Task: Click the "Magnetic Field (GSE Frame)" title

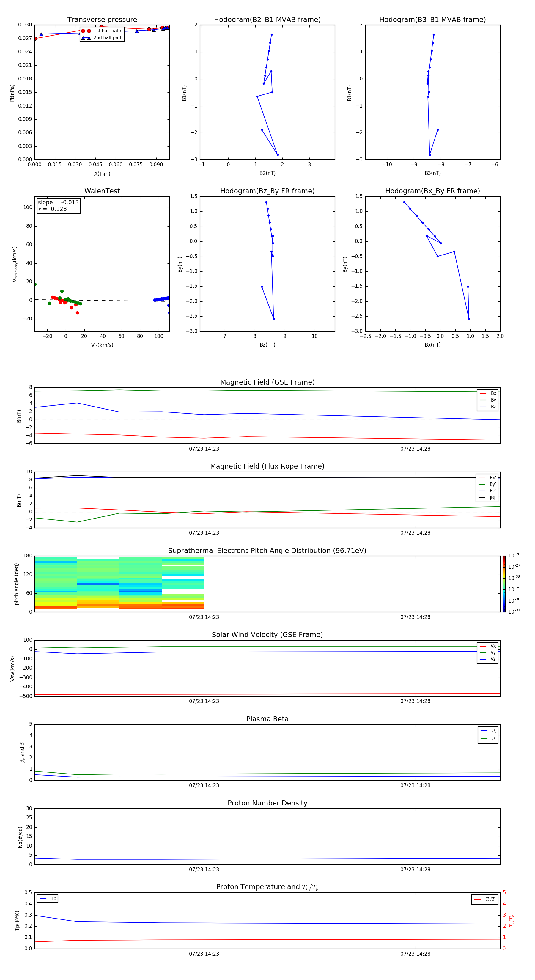Action: [x=267, y=382]
